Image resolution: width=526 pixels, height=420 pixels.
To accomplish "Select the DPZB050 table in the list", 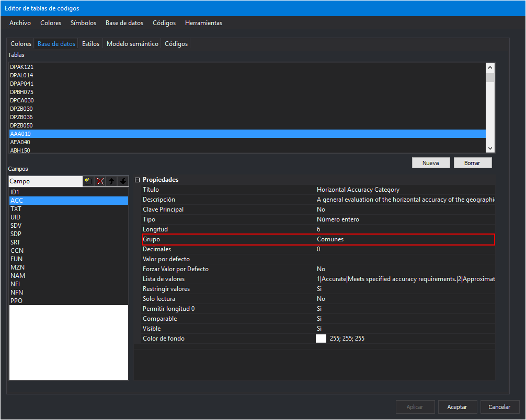I will (x=22, y=125).
